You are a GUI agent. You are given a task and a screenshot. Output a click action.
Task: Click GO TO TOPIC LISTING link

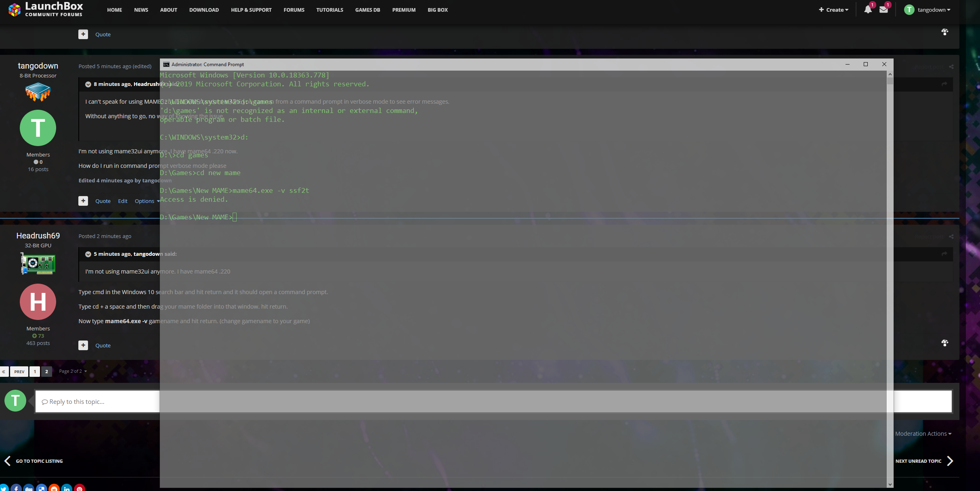[x=34, y=461]
